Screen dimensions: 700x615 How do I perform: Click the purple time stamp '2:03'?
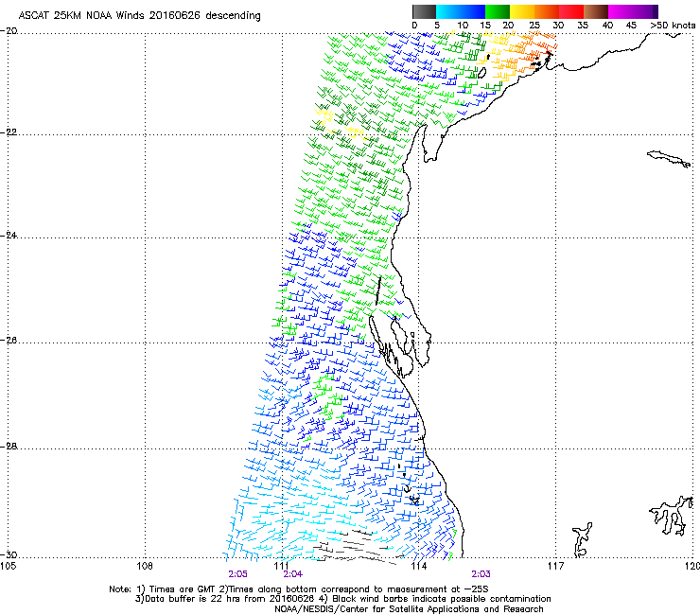(x=481, y=574)
